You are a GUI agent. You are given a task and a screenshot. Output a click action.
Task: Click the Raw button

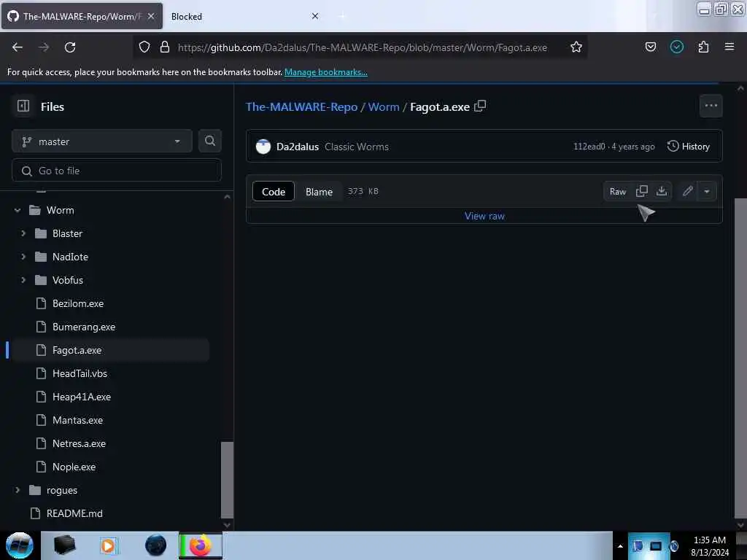point(617,192)
